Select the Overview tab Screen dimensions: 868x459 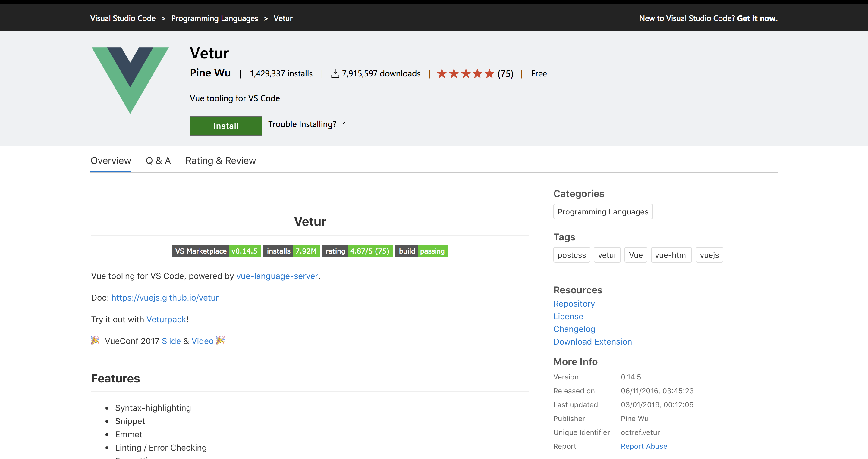point(111,161)
